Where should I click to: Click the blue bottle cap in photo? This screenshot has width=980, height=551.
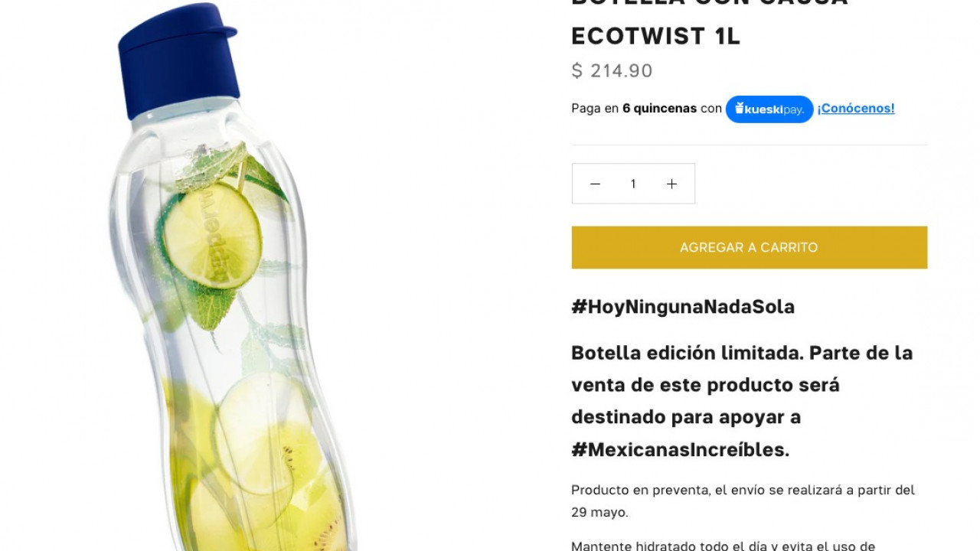[x=178, y=60]
